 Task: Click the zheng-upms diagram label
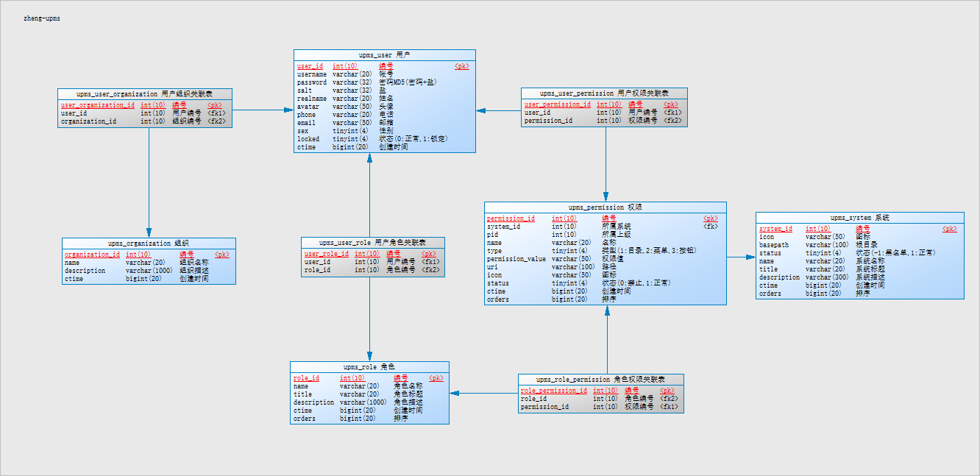[x=42, y=18]
